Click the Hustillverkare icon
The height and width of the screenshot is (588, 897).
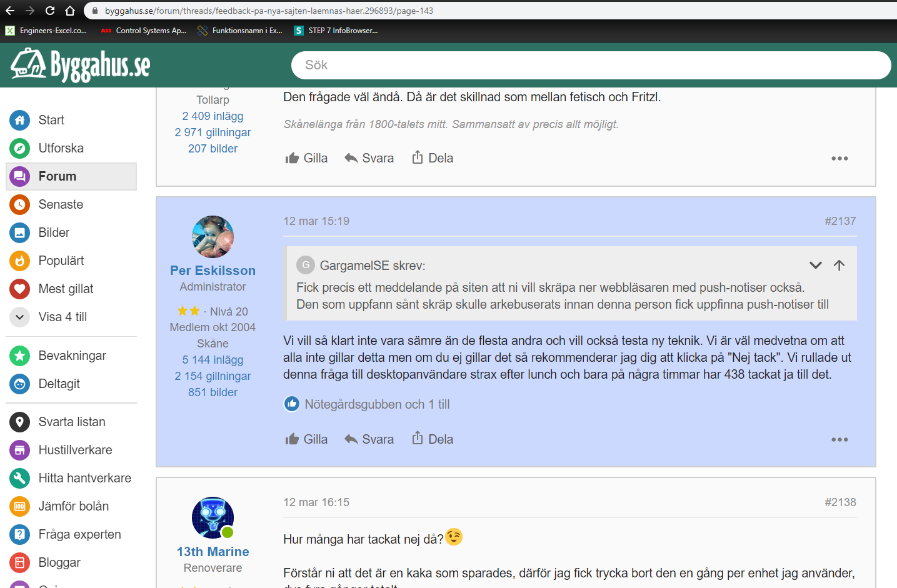pyautogui.click(x=20, y=450)
